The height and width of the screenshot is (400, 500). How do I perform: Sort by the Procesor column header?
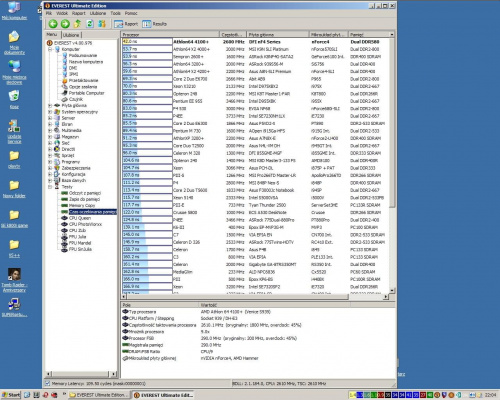coord(170,35)
